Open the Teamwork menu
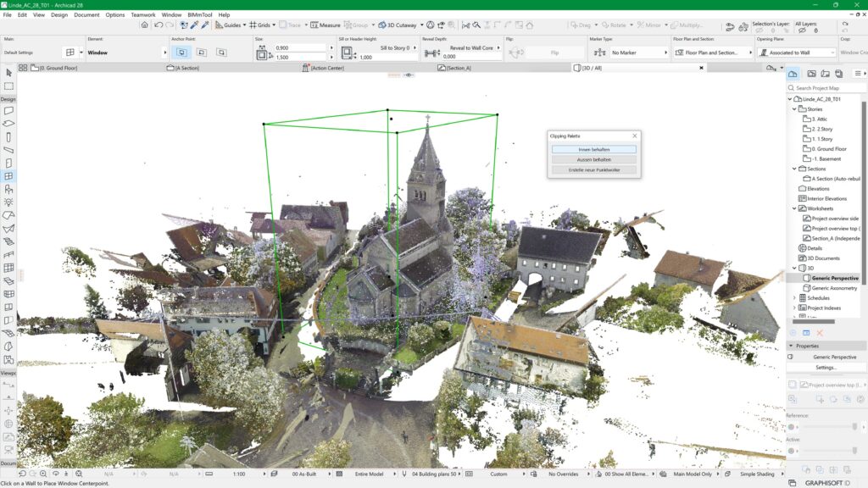Screen dimensions: 868x488 [142, 14]
